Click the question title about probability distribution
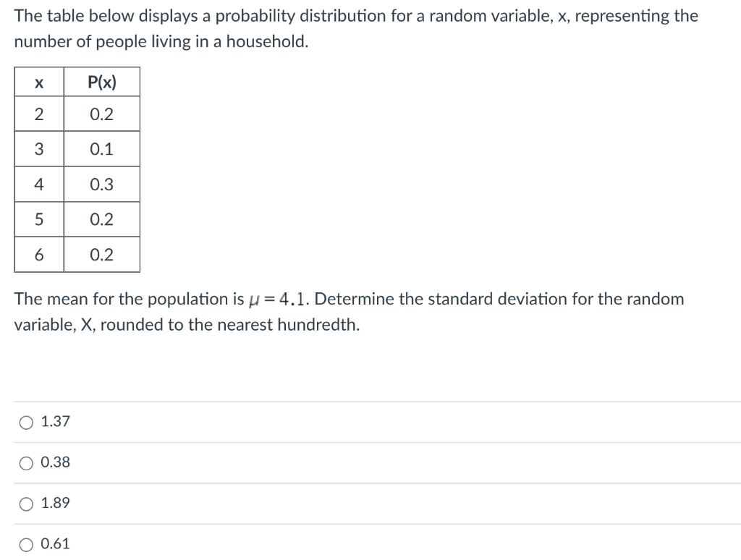Image resolution: width=741 pixels, height=560 pixels. click(355, 15)
